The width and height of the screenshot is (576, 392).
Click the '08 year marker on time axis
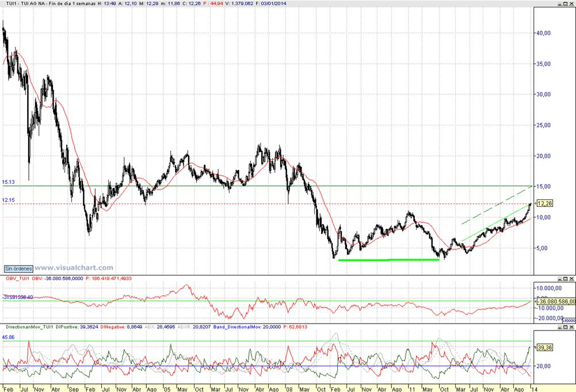(289, 389)
